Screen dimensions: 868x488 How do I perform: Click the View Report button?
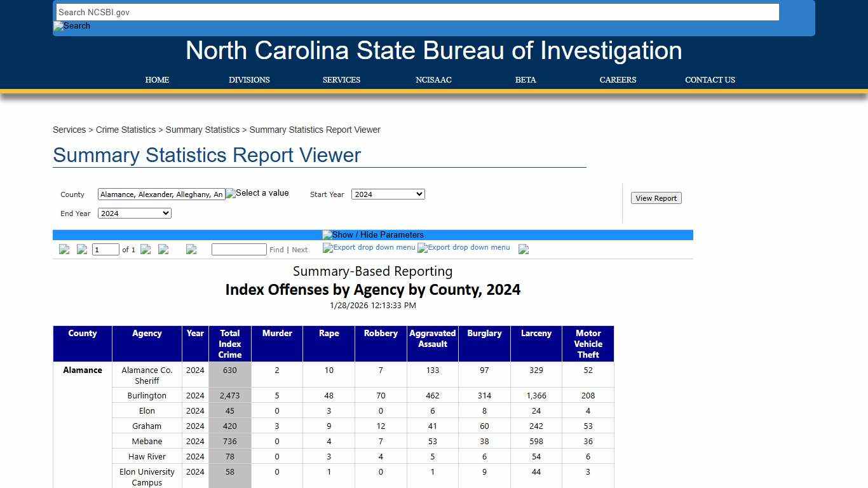(x=656, y=198)
